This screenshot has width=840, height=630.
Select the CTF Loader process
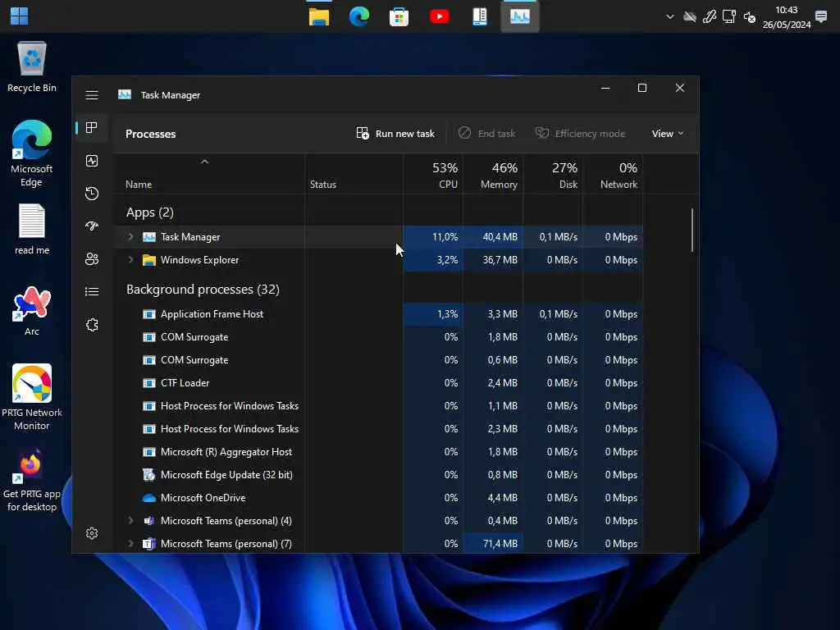[x=377, y=383]
